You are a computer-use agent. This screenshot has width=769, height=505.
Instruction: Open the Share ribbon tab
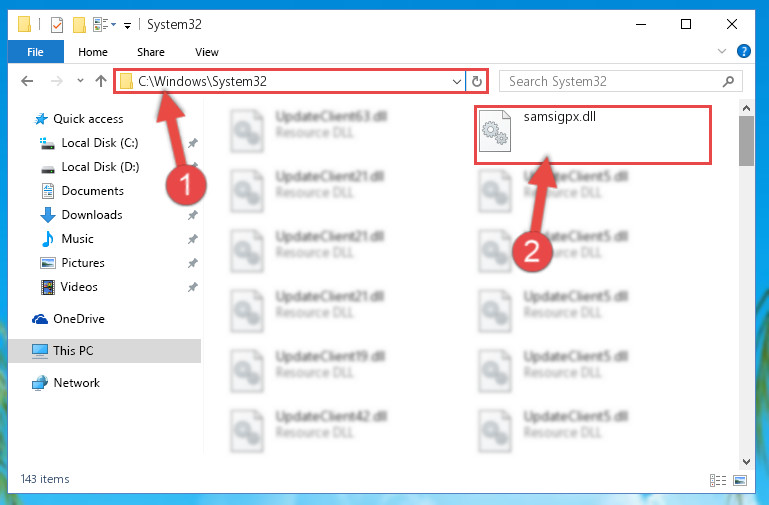[x=151, y=52]
